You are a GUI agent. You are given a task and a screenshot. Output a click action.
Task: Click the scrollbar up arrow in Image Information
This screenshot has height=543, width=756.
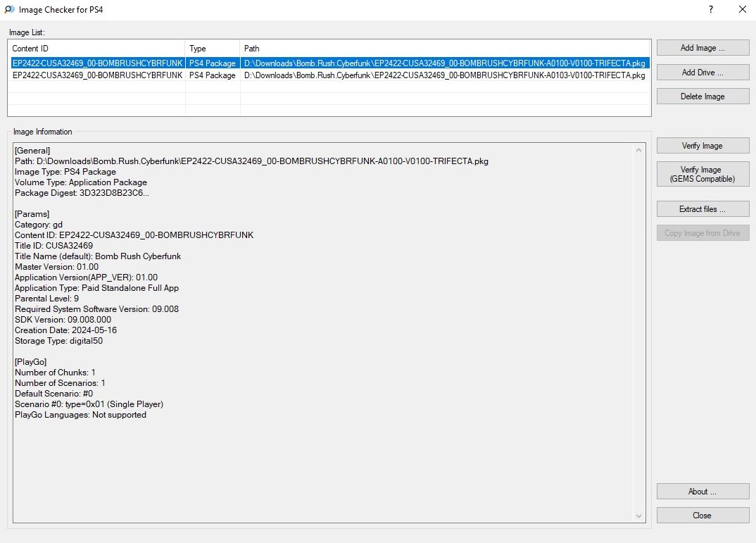pyautogui.click(x=639, y=150)
